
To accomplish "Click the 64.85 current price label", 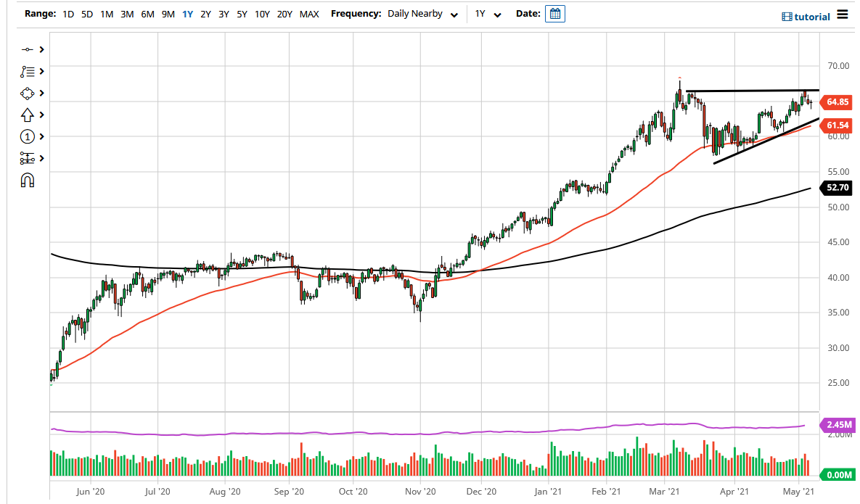I will click(x=835, y=102).
